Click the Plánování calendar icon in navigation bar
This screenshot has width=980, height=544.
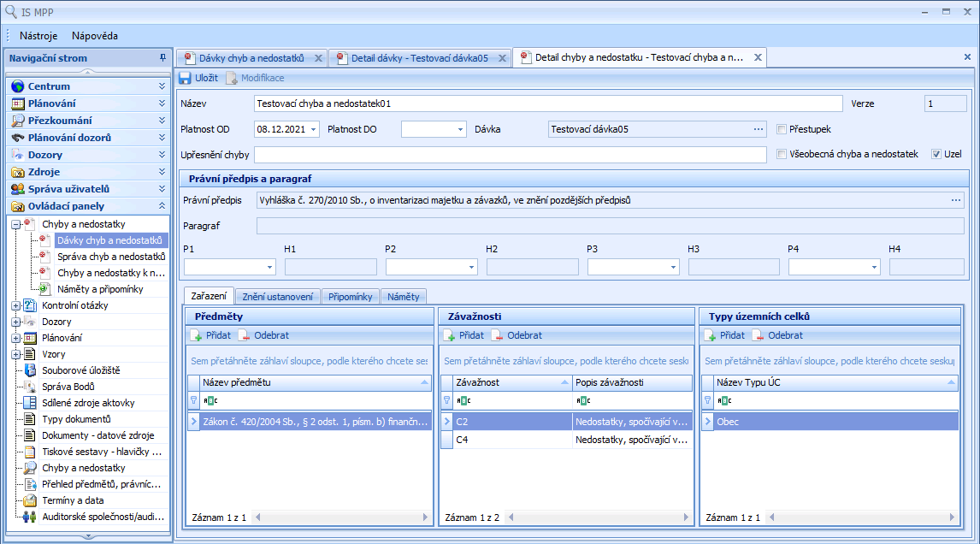click(x=17, y=103)
